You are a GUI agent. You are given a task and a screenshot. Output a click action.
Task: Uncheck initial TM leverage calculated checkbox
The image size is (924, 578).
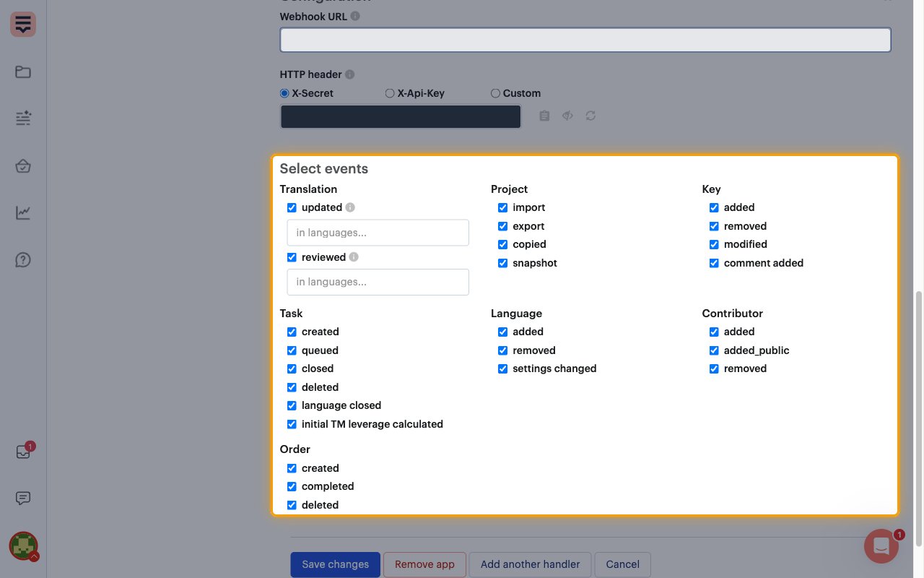(292, 424)
